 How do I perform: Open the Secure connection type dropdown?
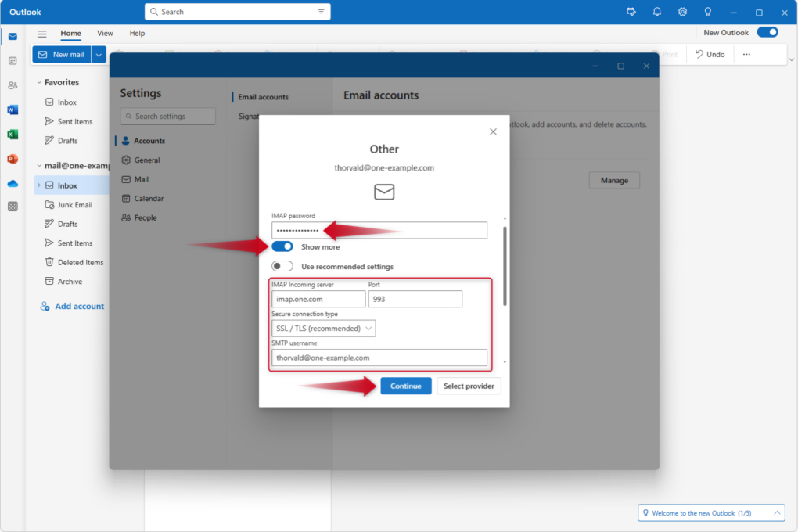point(322,328)
